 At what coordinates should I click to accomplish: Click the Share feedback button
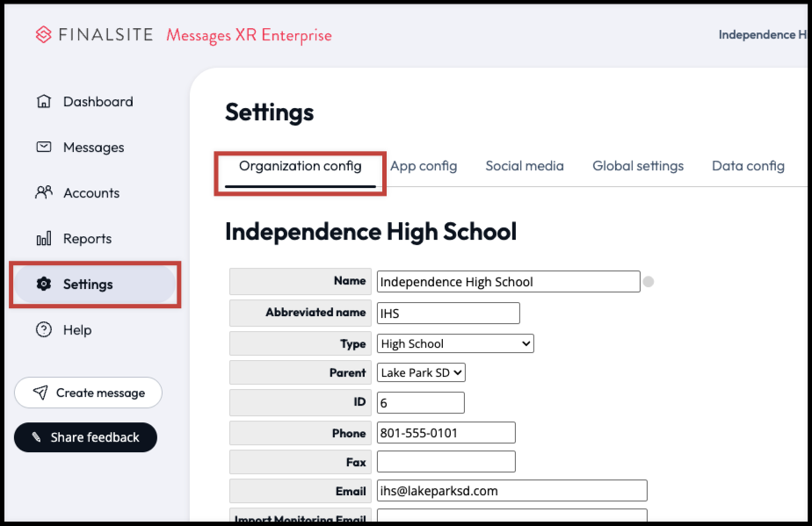coord(85,436)
